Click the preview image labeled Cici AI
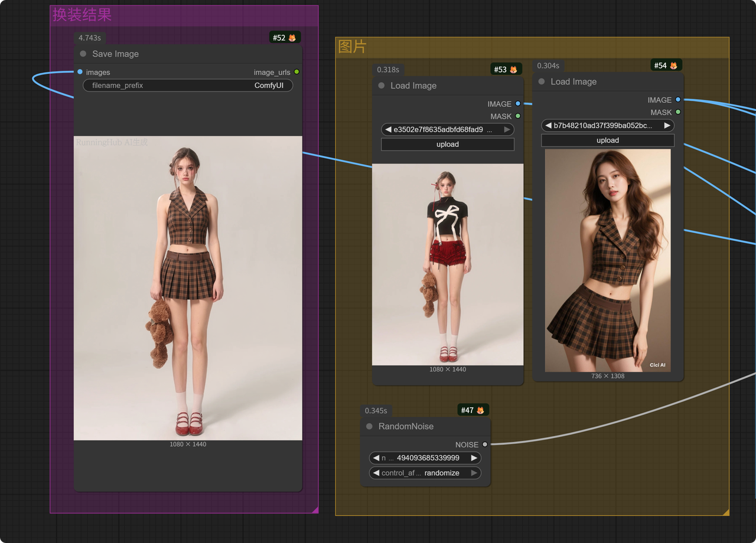 point(608,260)
